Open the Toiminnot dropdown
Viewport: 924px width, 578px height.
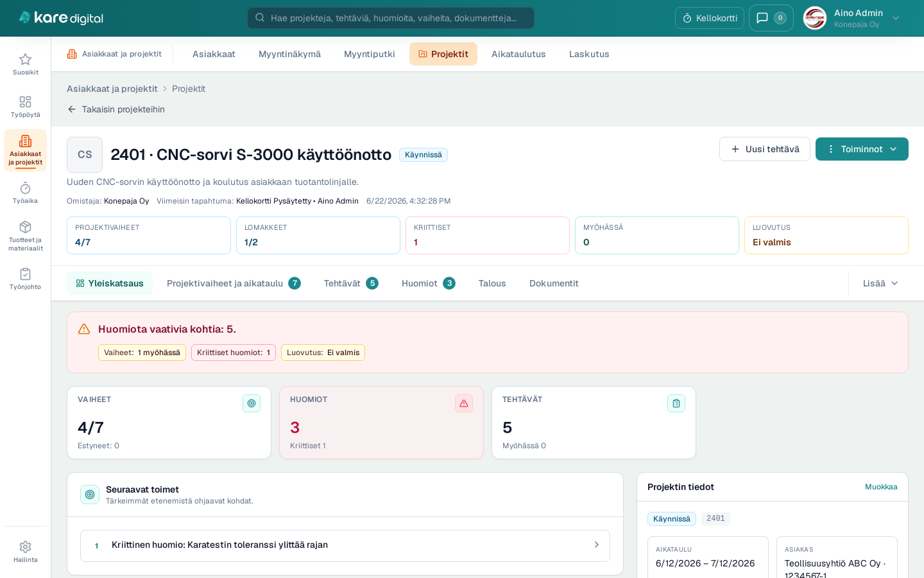coord(862,149)
